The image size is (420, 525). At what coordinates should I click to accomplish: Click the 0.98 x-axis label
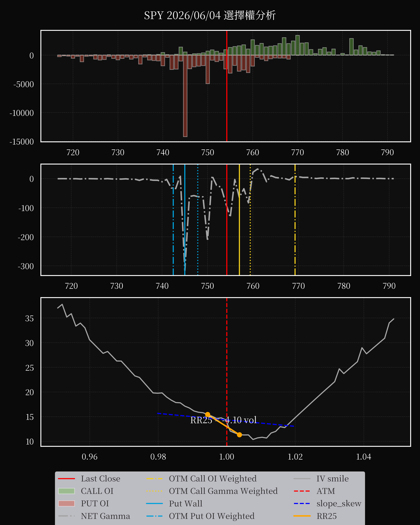[158, 457]
